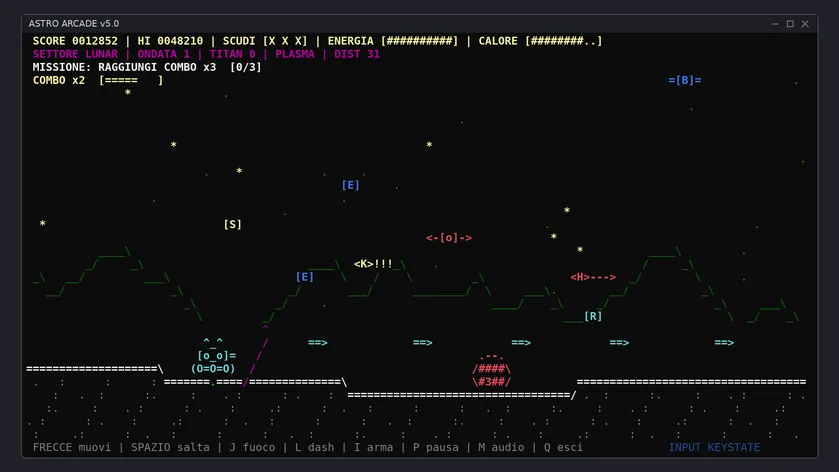Click the ONDATA 1 wave label
This screenshot has width=839, height=472.
coord(164,54)
